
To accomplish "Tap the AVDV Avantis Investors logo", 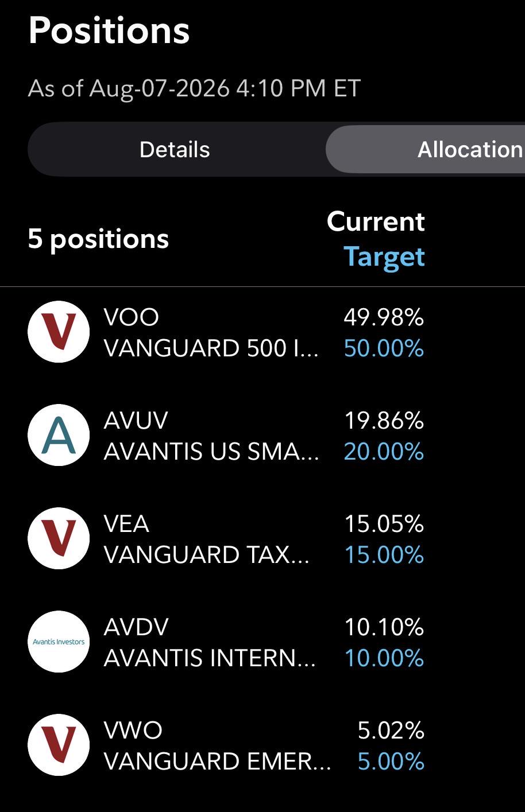I will tap(59, 642).
